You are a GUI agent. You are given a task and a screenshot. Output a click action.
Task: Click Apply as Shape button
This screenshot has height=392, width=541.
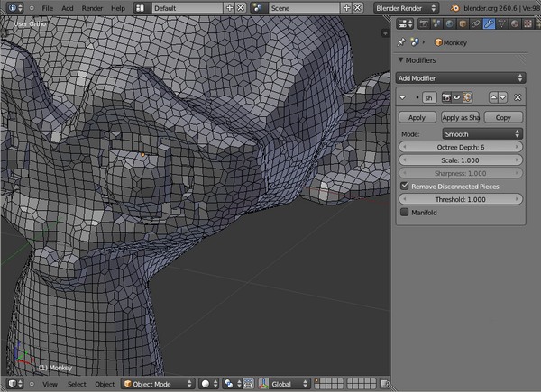point(460,117)
